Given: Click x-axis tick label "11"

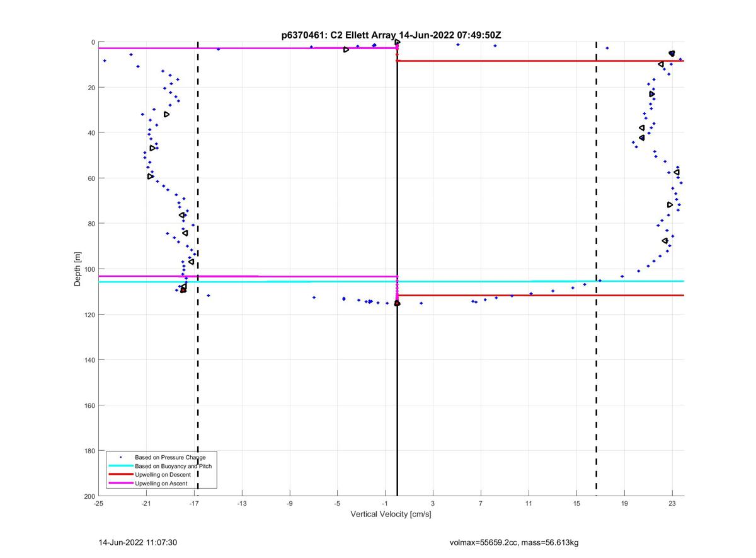Looking at the screenshot, I should [529, 504].
